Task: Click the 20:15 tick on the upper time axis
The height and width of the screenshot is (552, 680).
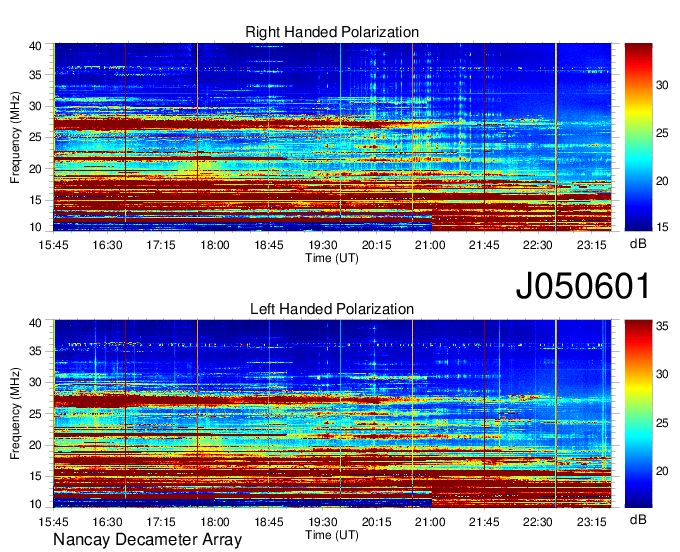Action: (376, 245)
